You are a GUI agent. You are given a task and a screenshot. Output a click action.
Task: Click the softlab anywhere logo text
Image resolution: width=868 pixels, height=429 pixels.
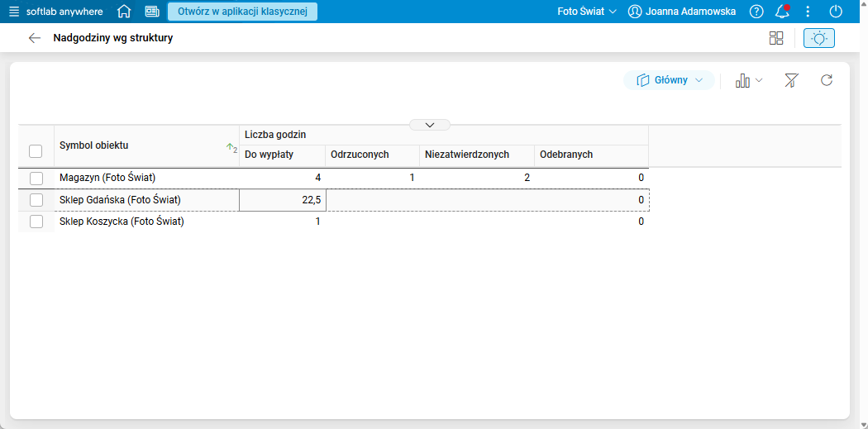(64, 12)
